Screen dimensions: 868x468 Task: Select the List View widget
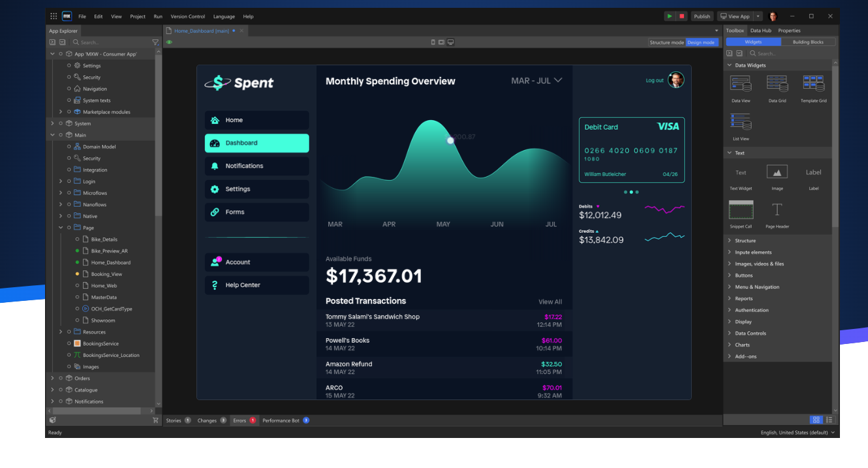click(x=741, y=127)
